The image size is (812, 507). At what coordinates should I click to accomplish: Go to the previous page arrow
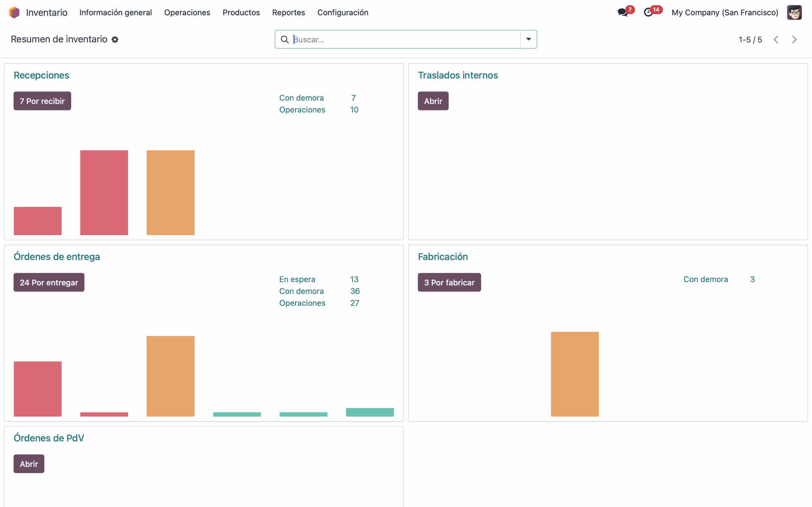click(x=776, y=40)
